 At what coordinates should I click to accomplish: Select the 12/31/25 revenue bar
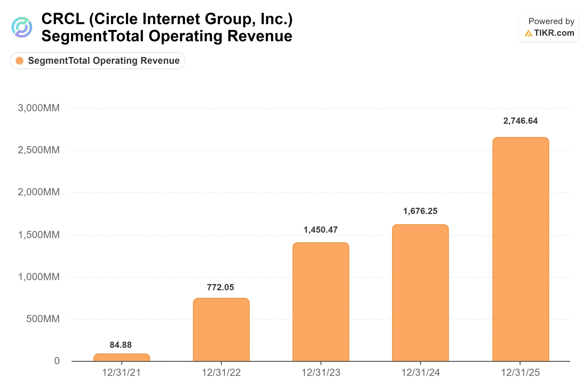pyautogui.click(x=520, y=249)
